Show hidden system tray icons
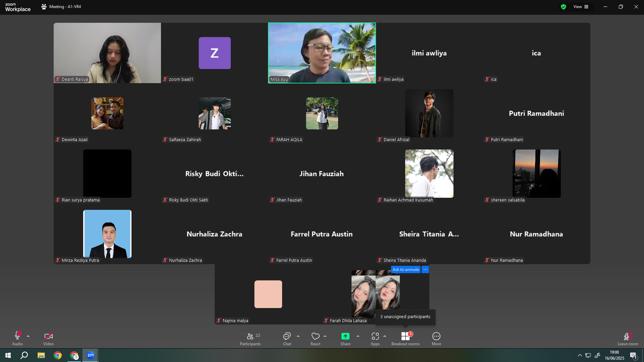The image size is (644, 362). pos(580,355)
